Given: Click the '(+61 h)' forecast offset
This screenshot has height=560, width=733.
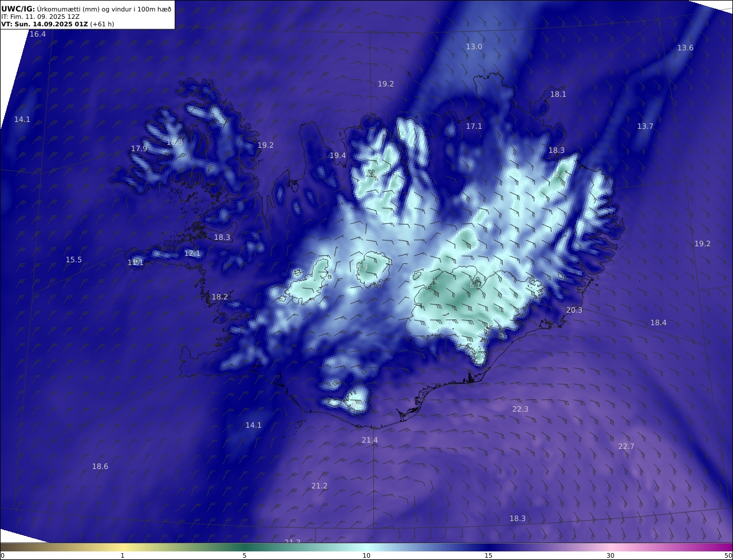Looking at the screenshot, I should [x=102, y=25].
